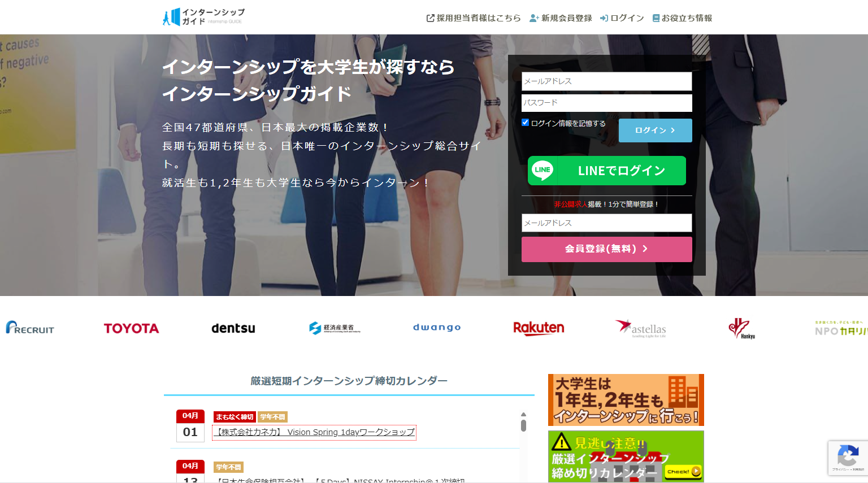Submit 会員登録(無料) pink button

606,249
